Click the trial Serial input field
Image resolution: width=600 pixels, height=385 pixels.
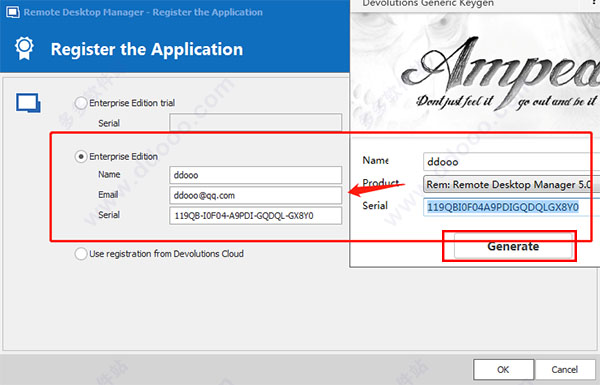(256, 122)
